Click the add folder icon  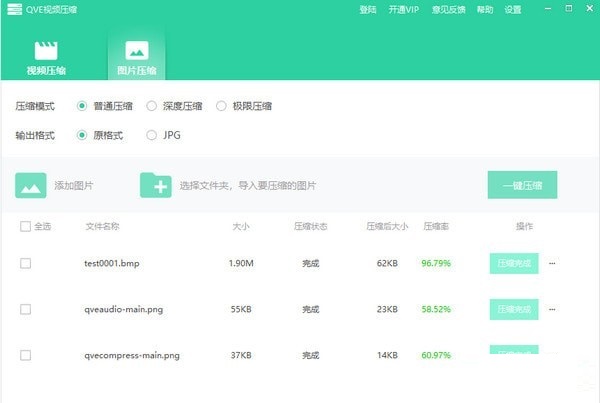[x=155, y=185]
